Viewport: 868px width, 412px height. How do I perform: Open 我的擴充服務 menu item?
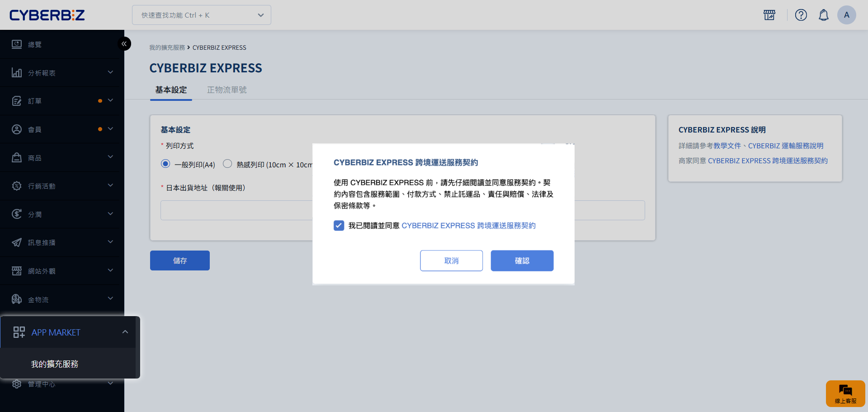(55, 364)
